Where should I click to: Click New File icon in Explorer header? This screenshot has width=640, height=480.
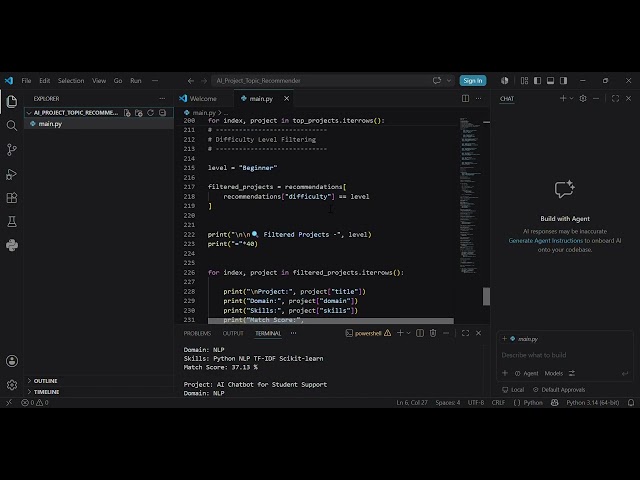tap(127, 113)
